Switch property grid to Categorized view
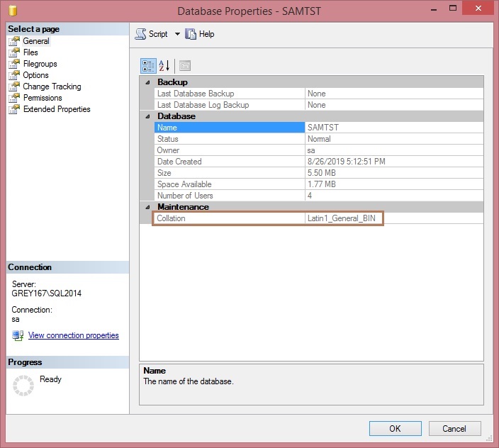The image size is (499, 448). click(148, 66)
